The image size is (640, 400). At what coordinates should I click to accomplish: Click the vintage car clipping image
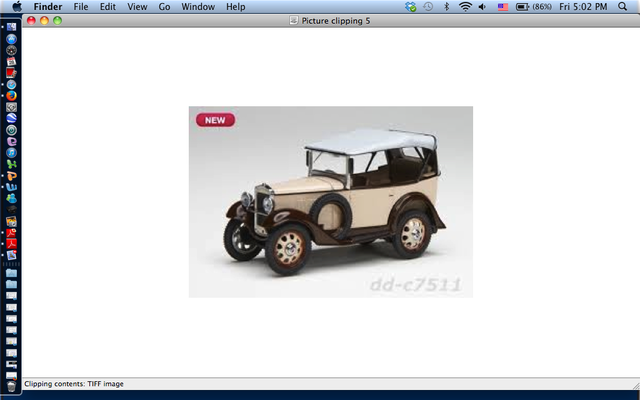(331, 202)
